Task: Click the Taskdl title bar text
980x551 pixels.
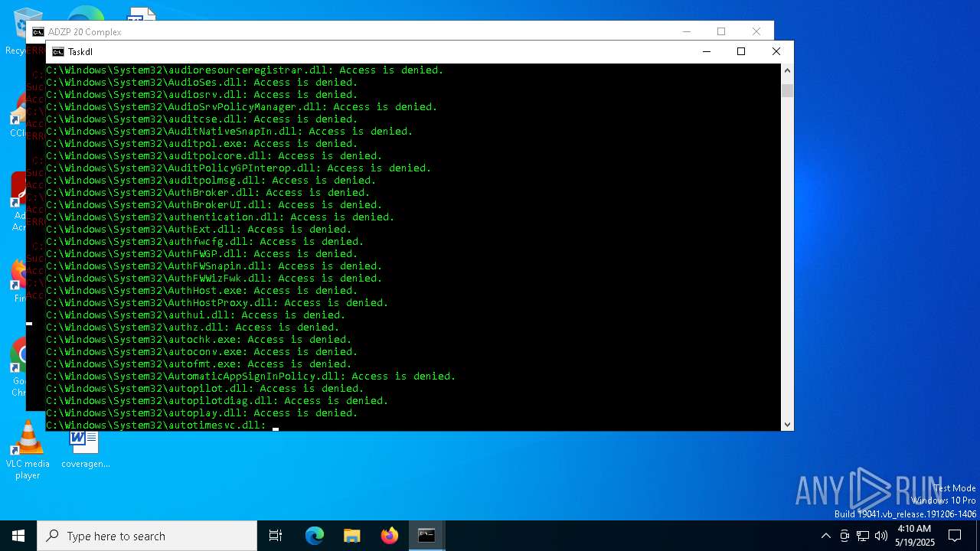Action: tap(80, 52)
